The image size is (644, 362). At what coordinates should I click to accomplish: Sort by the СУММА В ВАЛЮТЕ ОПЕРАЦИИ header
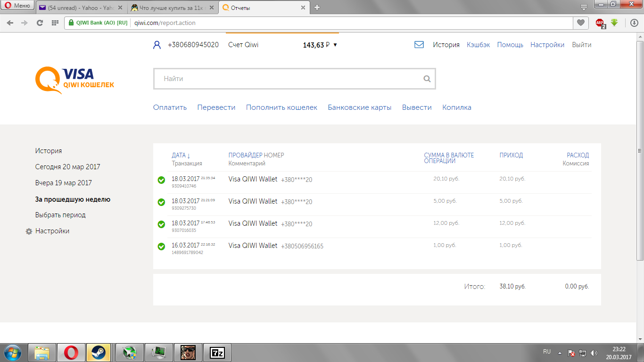(449, 158)
